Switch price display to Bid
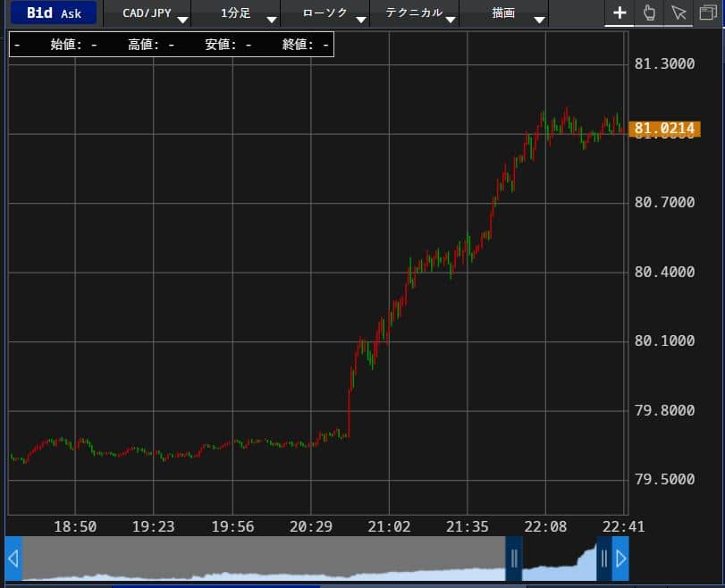The image size is (725, 588). (39, 13)
